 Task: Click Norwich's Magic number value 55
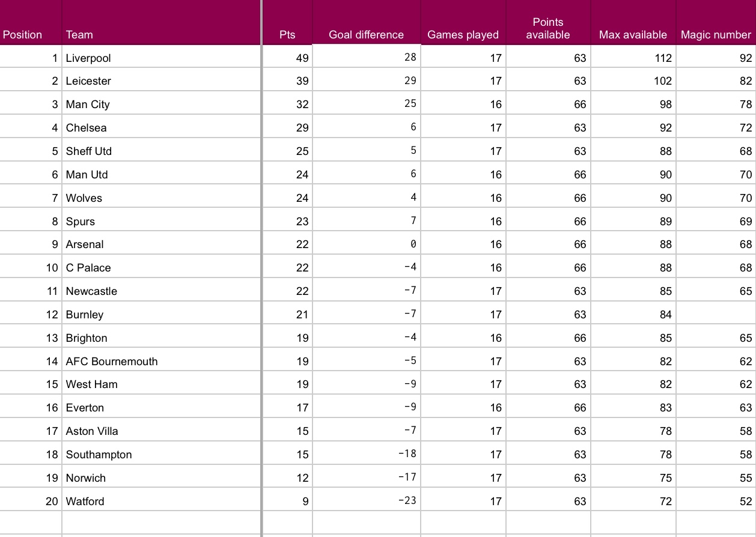(x=746, y=478)
